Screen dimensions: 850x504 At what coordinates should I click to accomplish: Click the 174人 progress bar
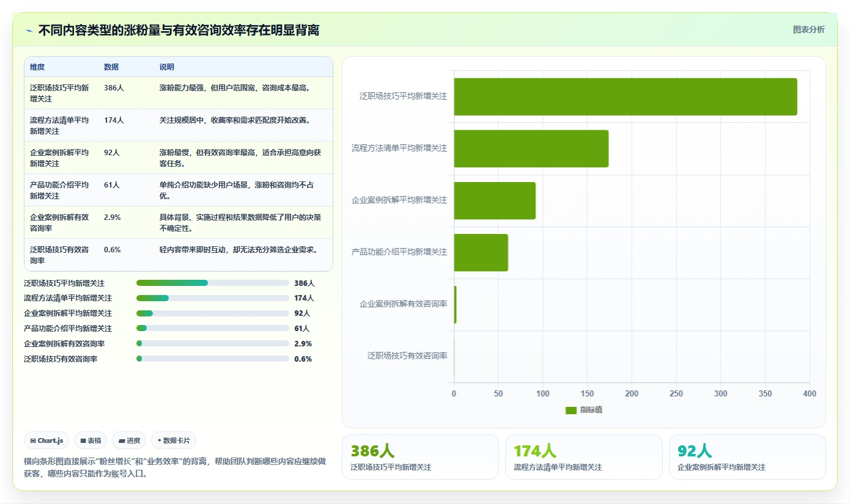click(213, 298)
